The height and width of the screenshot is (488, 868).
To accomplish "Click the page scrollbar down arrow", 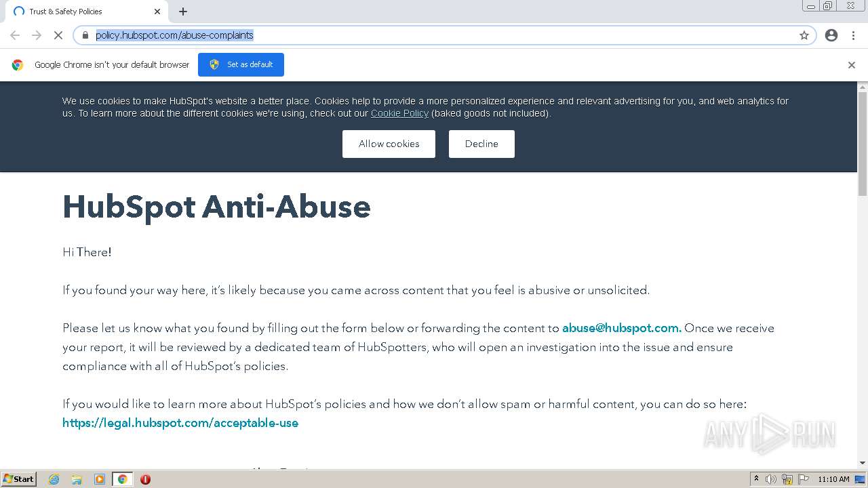I will 863,463.
